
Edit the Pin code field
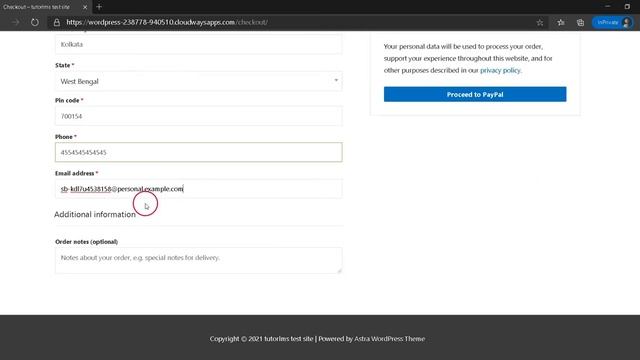pos(199,116)
